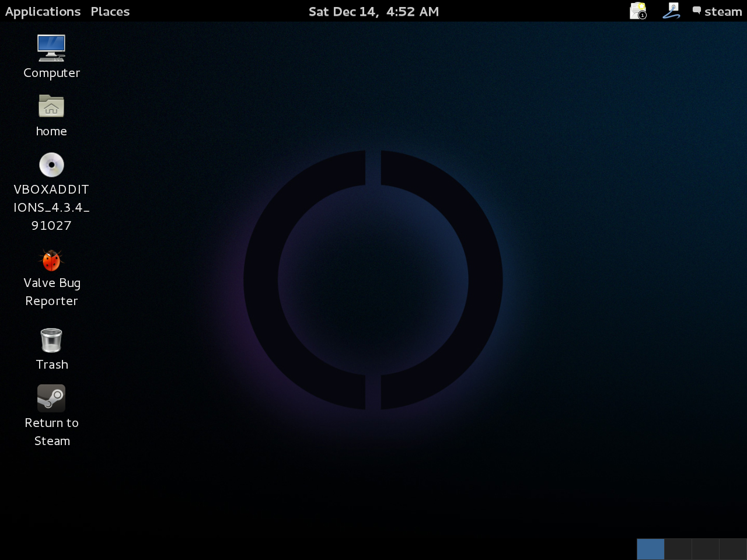Switch to the third workspace

pyautogui.click(x=704, y=549)
